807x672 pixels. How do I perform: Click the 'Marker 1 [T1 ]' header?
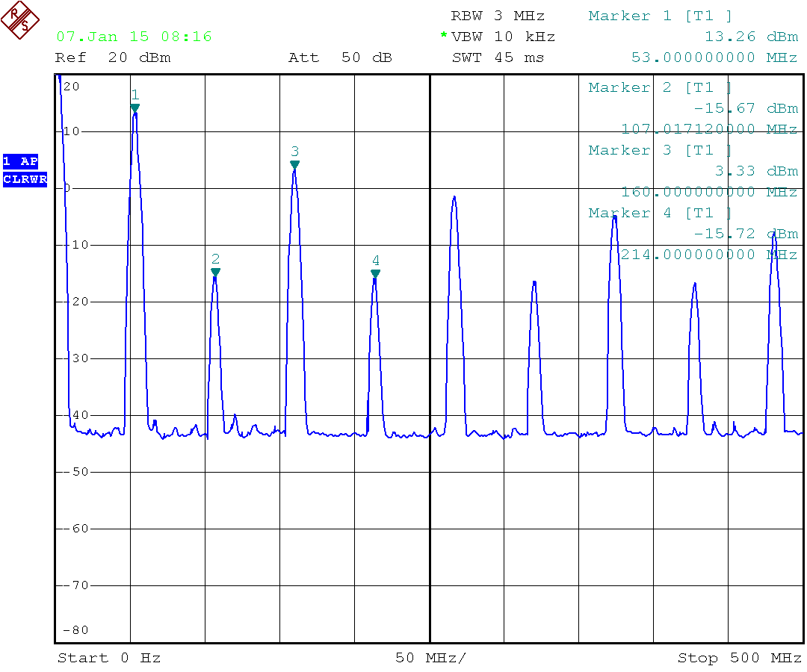click(661, 16)
